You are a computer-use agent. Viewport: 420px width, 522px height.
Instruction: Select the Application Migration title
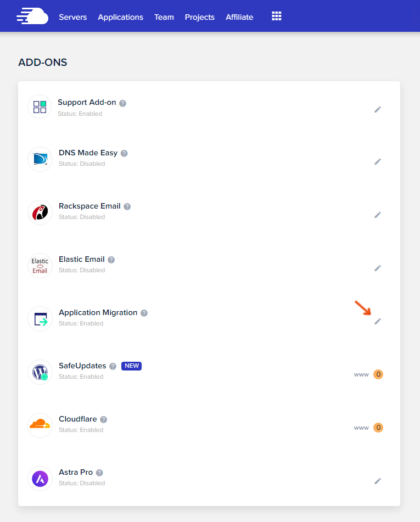coord(98,313)
